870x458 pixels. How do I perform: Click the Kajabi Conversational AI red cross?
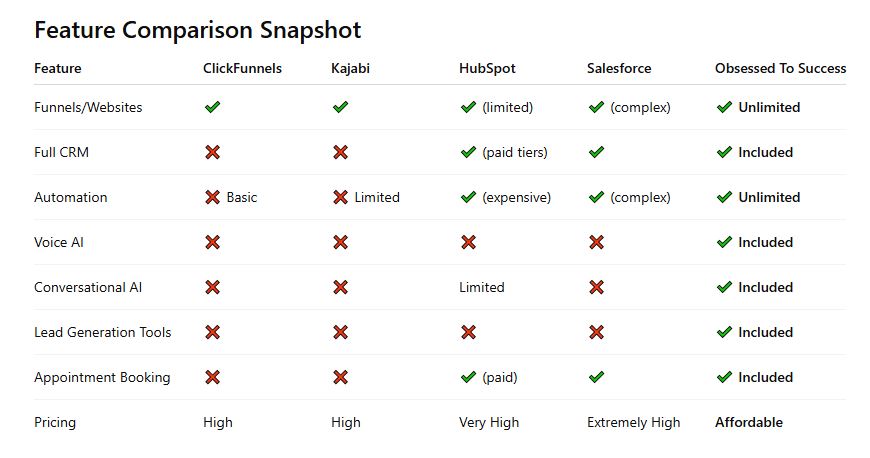341,287
